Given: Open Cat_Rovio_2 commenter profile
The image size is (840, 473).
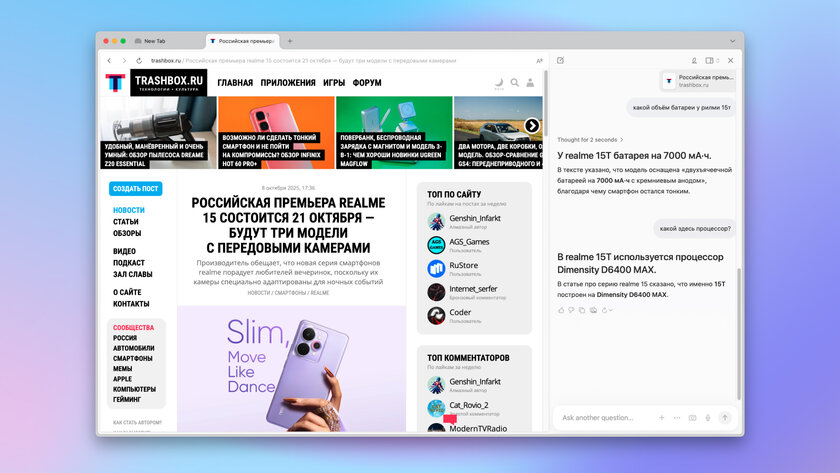Looking at the screenshot, I should (x=468, y=405).
